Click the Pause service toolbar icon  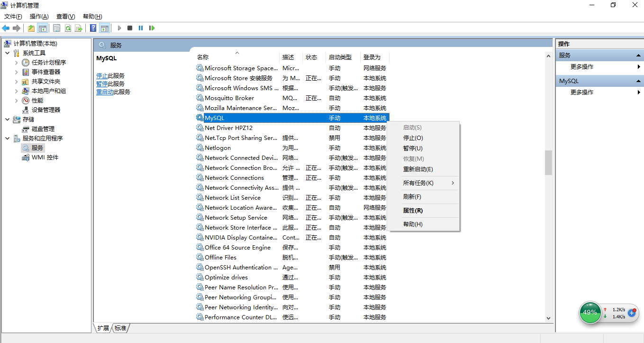(x=141, y=28)
